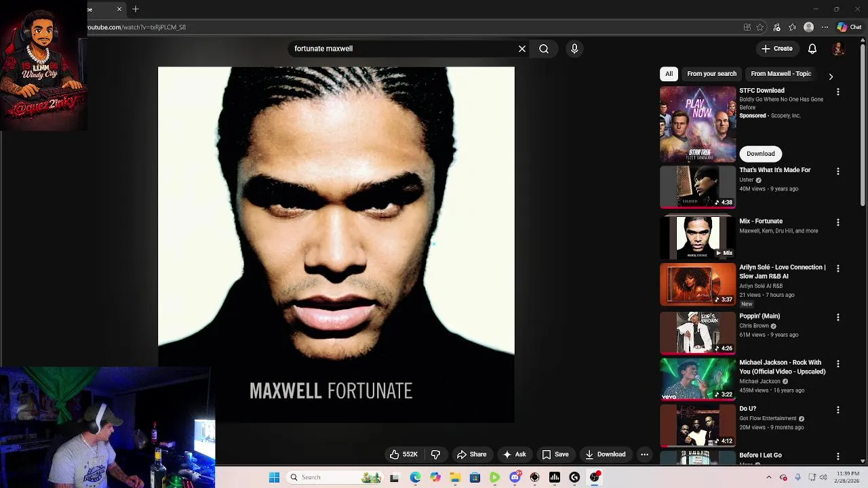Open options menu for Do U?
The width and height of the screenshot is (868, 488).
pyautogui.click(x=838, y=410)
